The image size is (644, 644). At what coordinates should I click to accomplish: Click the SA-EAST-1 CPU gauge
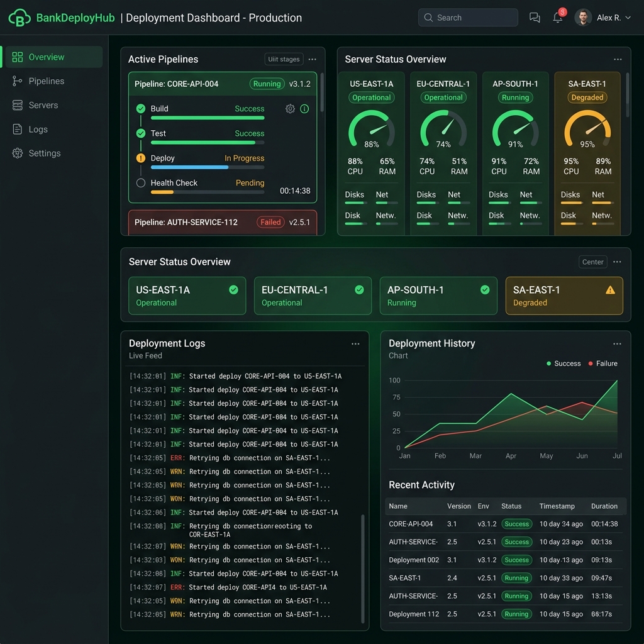[587, 130]
